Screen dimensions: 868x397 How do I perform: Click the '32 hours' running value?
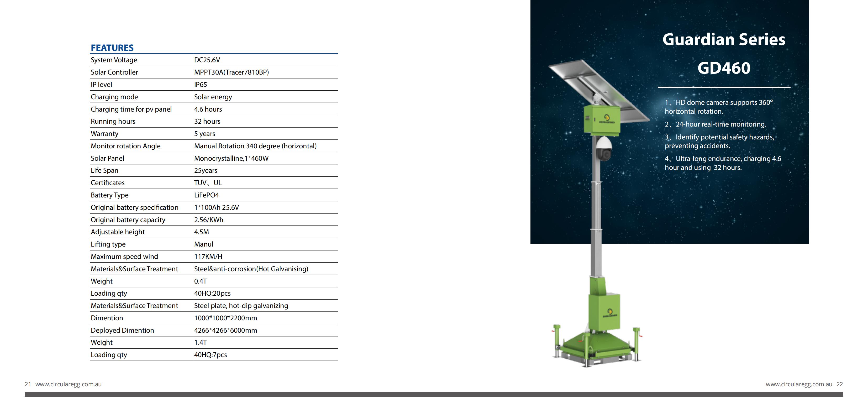207,121
